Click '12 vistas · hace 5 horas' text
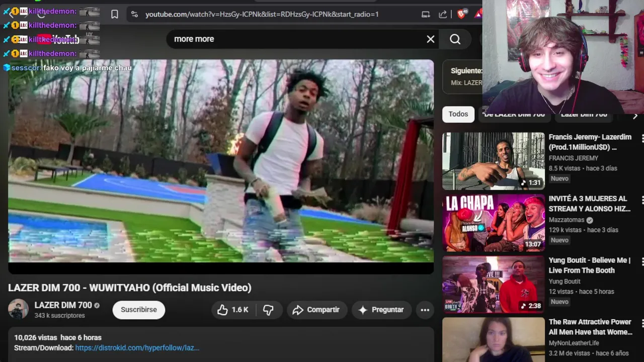The width and height of the screenshot is (644, 362). pyautogui.click(x=581, y=291)
